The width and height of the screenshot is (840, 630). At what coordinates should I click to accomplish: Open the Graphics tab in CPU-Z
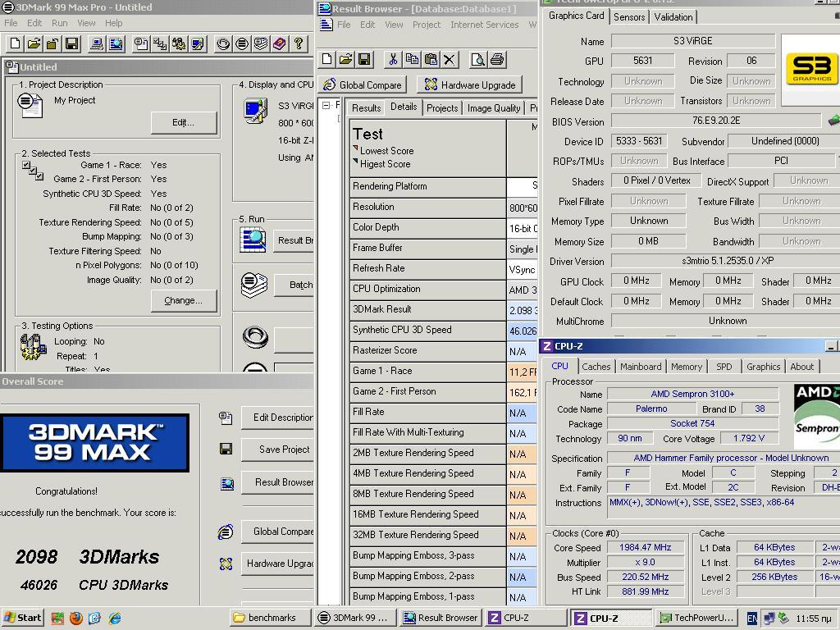pos(763,367)
